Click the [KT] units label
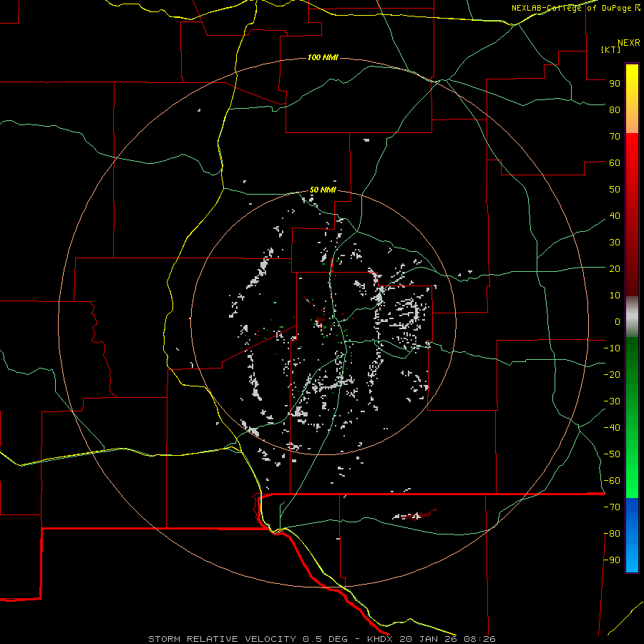Image resolution: width=644 pixels, height=644 pixels. [611, 49]
